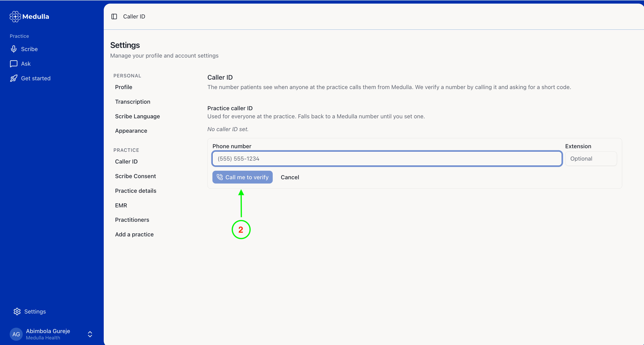Click 'Manage your profile and account settings' text
Screen dimensions: 644x345
pyautogui.click(x=164, y=56)
